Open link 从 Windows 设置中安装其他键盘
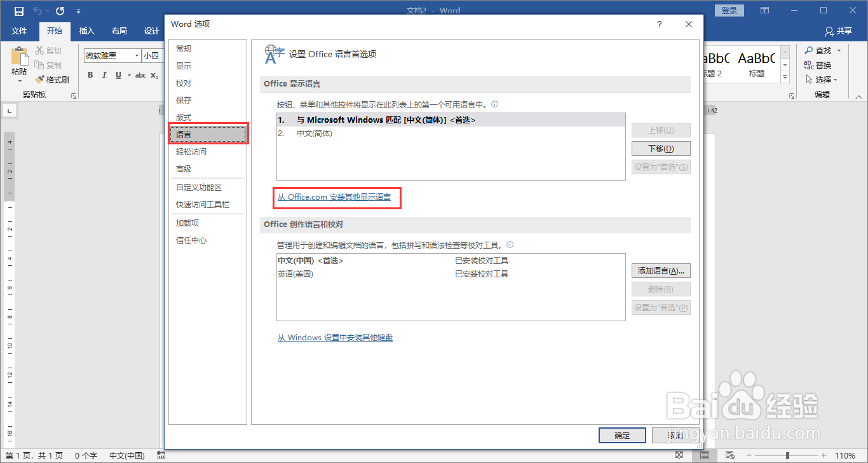Screen dimensions: 868x463 coord(335,338)
